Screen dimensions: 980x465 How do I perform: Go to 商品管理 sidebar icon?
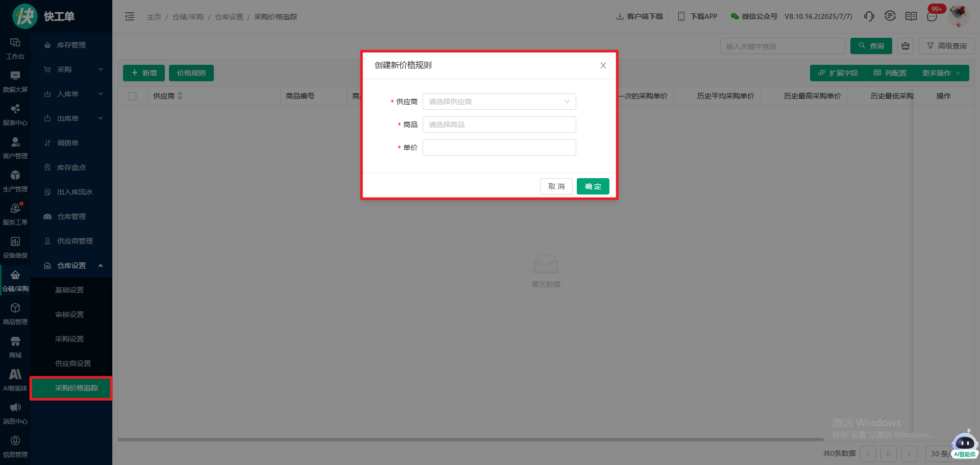15,314
